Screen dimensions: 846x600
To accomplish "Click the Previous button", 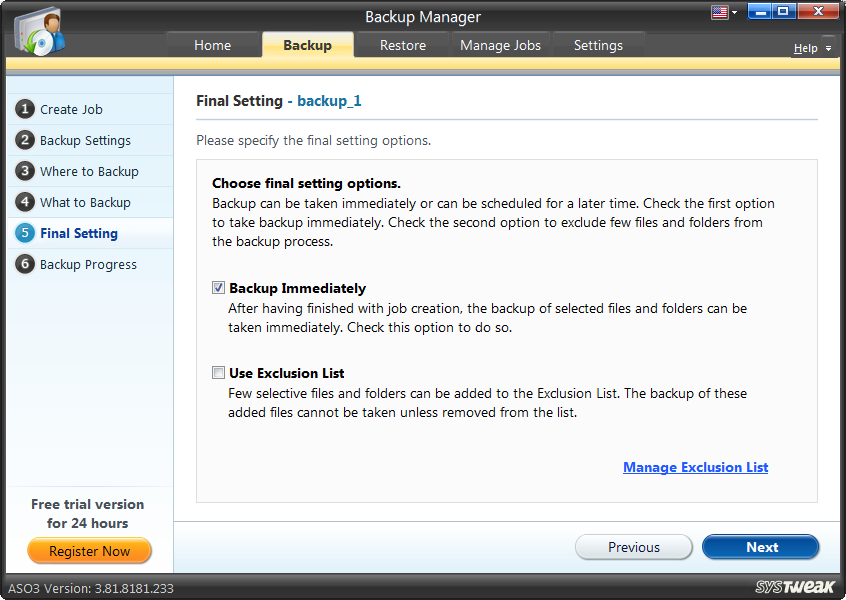I will pos(633,547).
